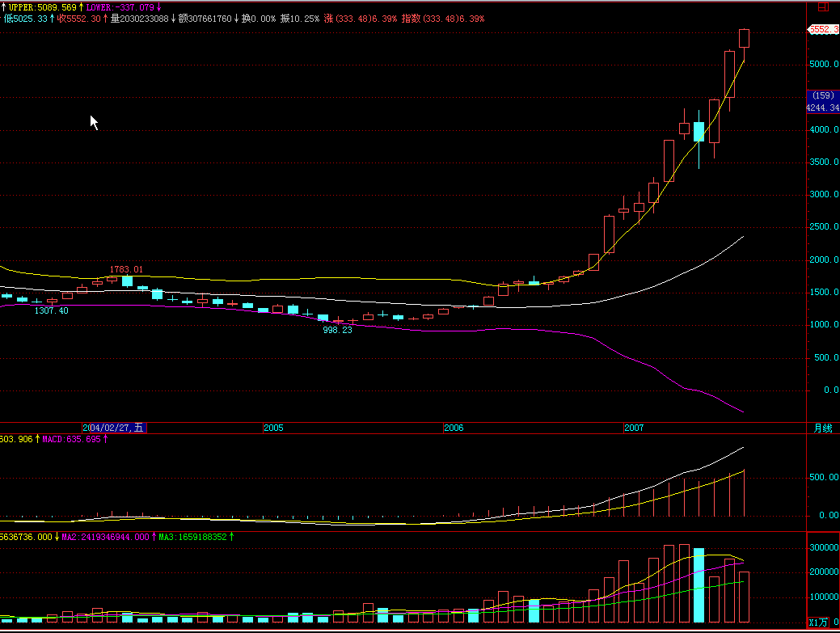Click the 换0.00% turnover rate text
The width and height of the screenshot is (840, 633).
pos(258,19)
